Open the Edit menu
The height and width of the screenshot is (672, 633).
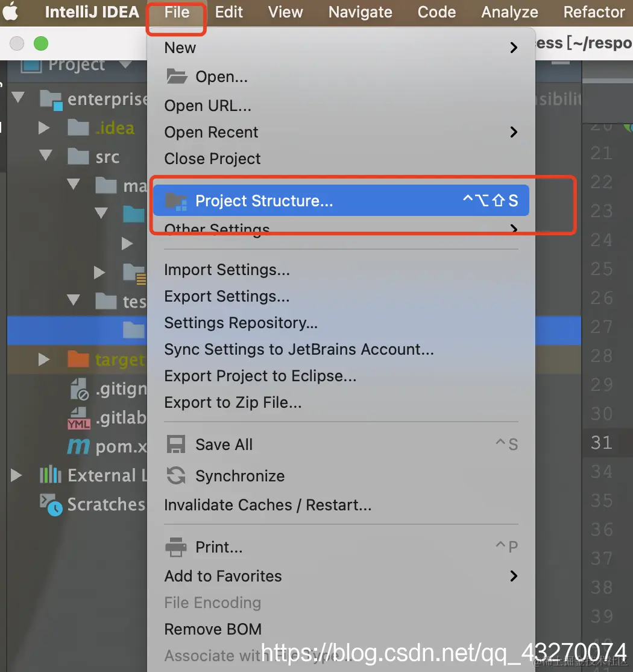[x=228, y=12]
